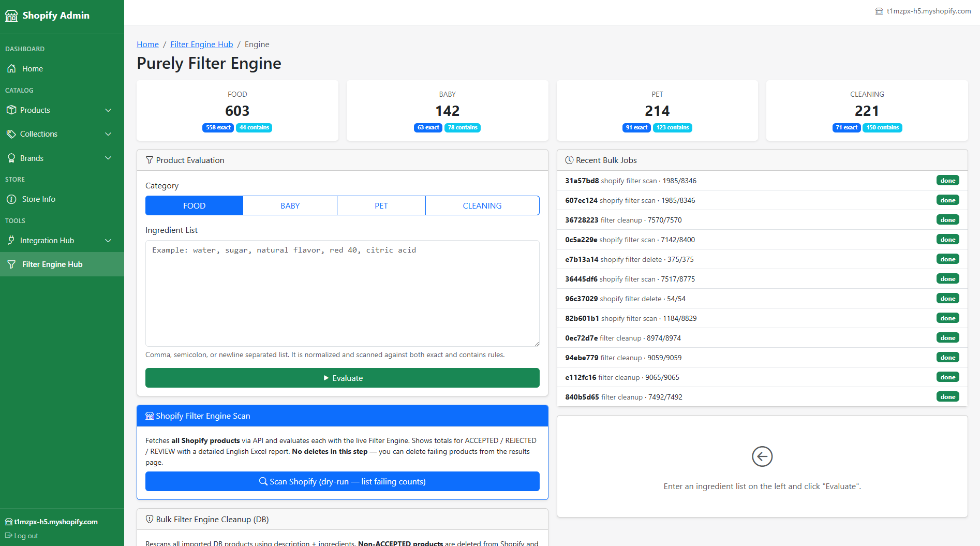
Task: Click the '78 contains' badge under BABY
Action: click(x=463, y=128)
